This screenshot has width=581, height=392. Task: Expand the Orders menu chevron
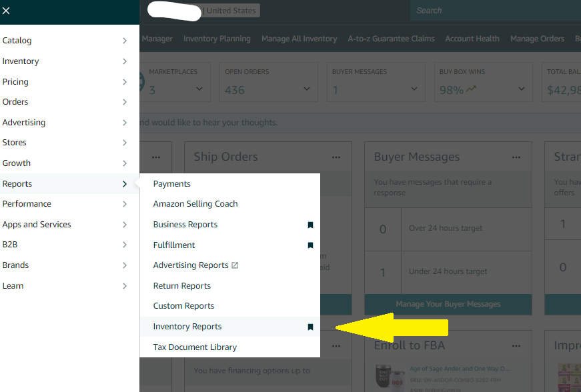coord(125,102)
